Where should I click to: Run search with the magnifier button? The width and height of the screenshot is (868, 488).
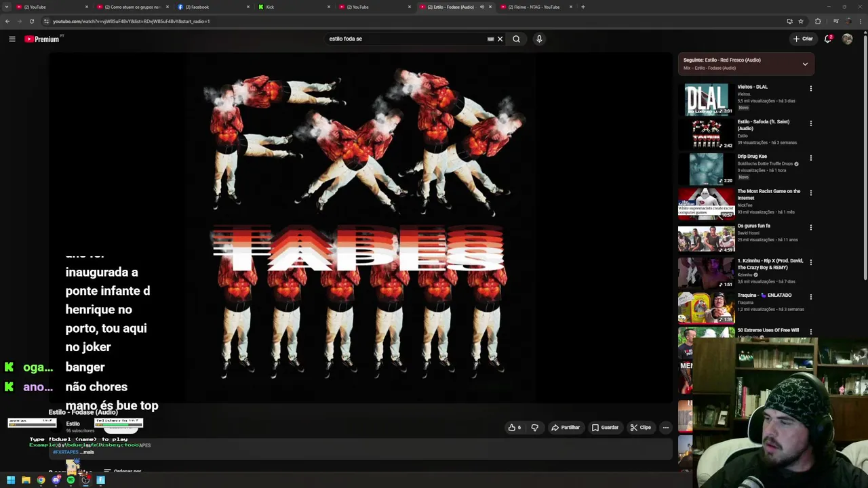click(x=516, y=39)
